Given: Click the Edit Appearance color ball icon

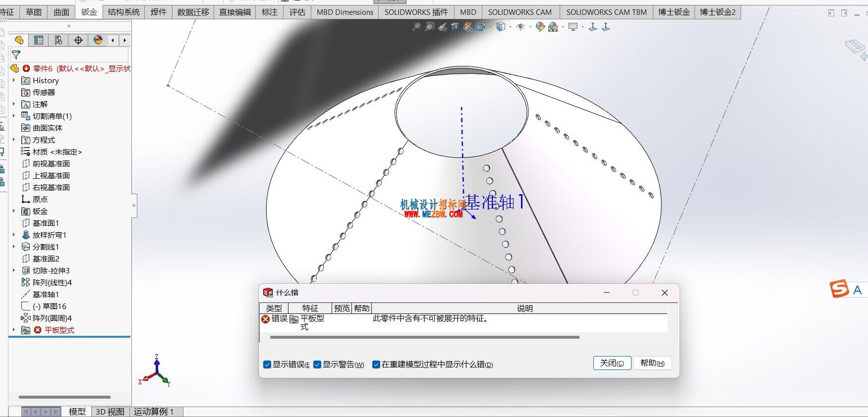Looking at the screenshot, I should point(540,27).
